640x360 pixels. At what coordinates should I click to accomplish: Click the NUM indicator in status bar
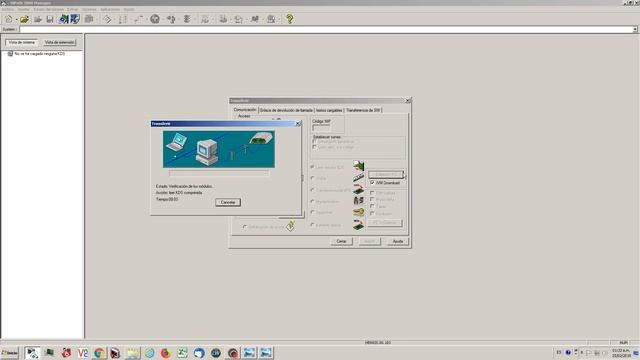point(623,342)
